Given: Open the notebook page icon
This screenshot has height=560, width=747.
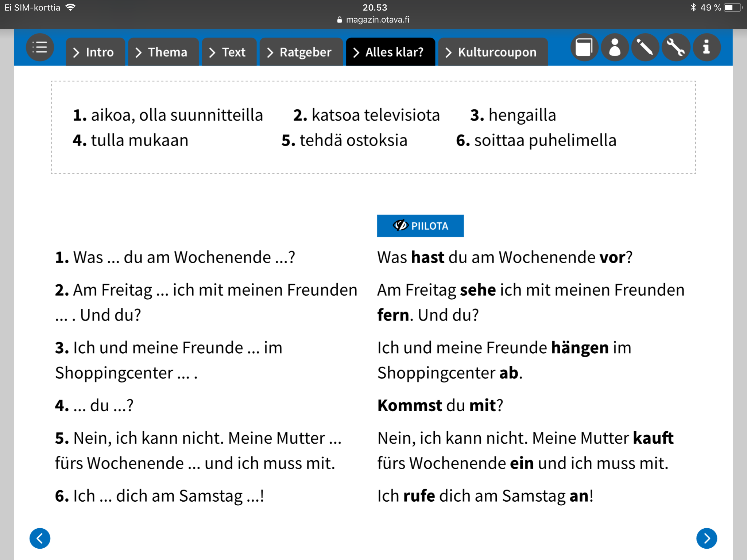Looking at the screenshot, I should 584,47.
